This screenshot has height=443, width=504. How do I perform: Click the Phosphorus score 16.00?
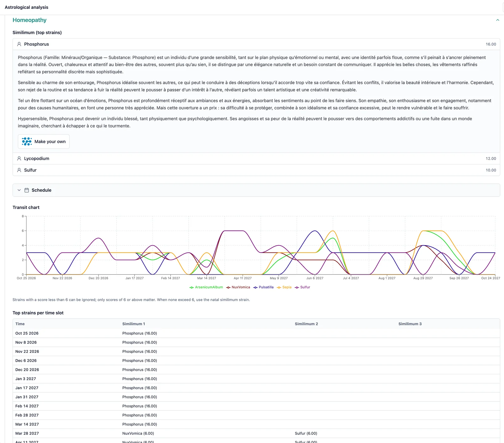pos(491,44)
